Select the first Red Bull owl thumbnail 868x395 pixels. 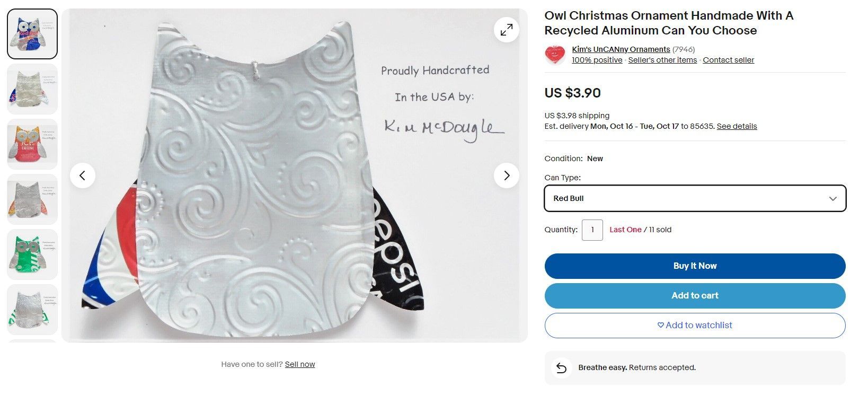32,34
